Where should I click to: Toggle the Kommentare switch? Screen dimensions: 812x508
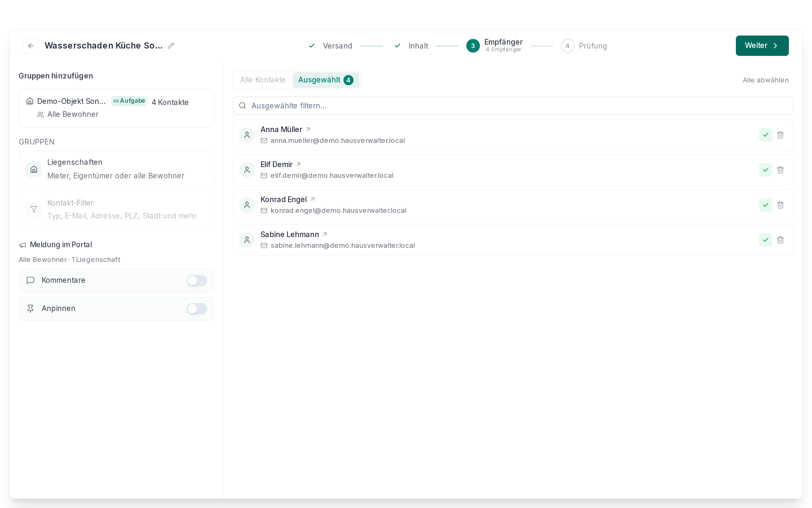pos(197,281)
